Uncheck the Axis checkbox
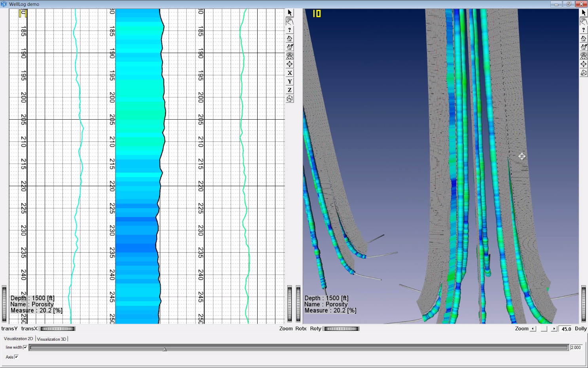This screenshot has width=588, height=368. coord(16,357)
